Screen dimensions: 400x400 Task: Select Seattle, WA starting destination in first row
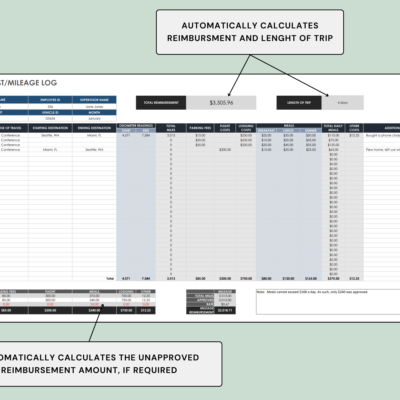pos(50,136)
